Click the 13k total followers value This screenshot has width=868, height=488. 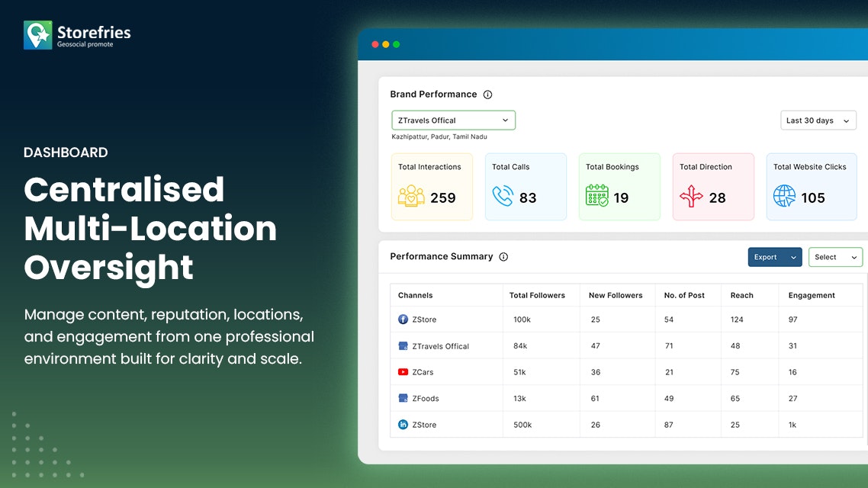[x=519, y=398]
